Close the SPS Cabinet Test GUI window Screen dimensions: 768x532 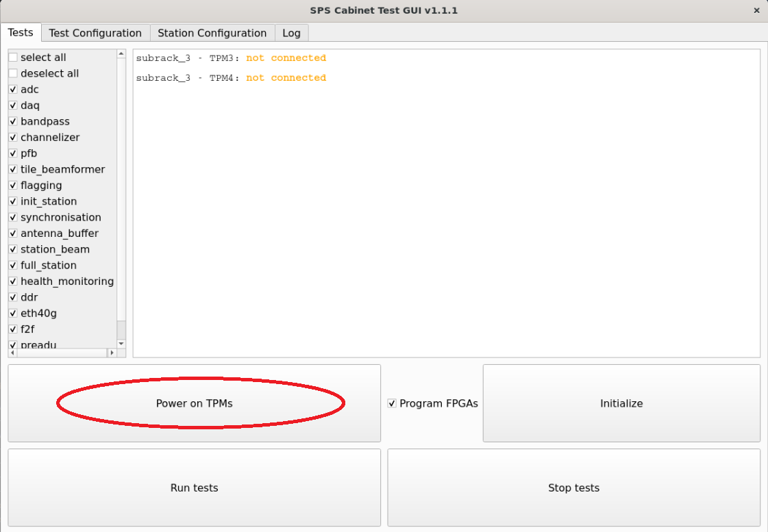point(756,10)
